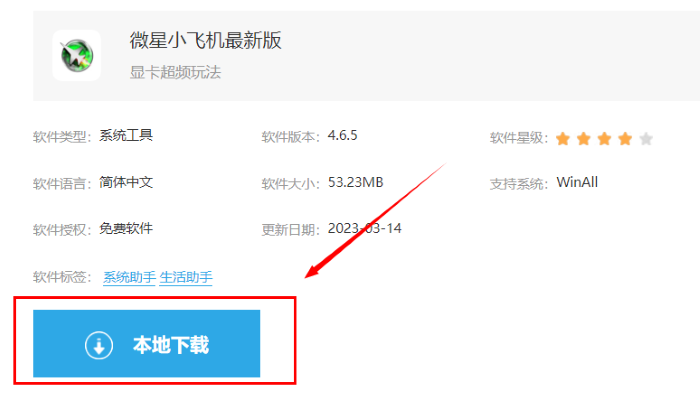Image resolution: width=700 pixels, height=402 pixels.
Task: Click the 软件版本 label
Action: pyautogui.click(x=291, y=137)
